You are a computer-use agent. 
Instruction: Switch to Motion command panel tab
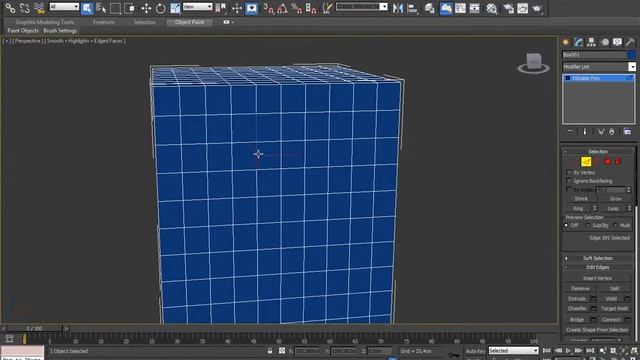[605, 42]
